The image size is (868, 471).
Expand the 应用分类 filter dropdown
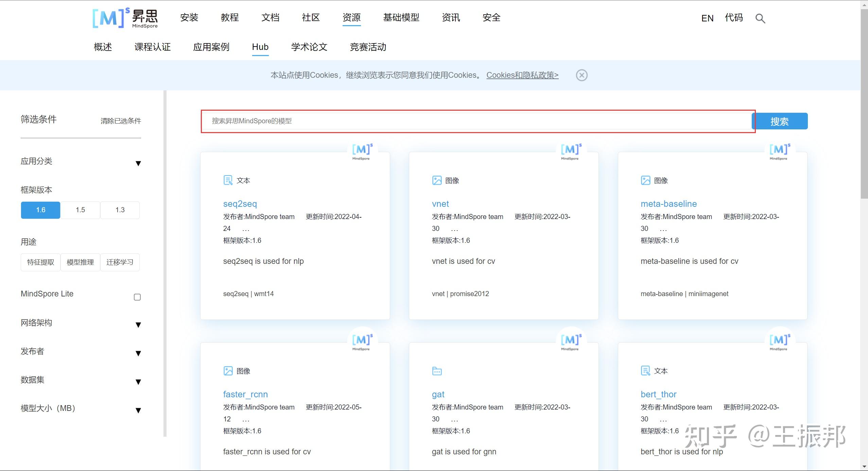pos(138,163)
